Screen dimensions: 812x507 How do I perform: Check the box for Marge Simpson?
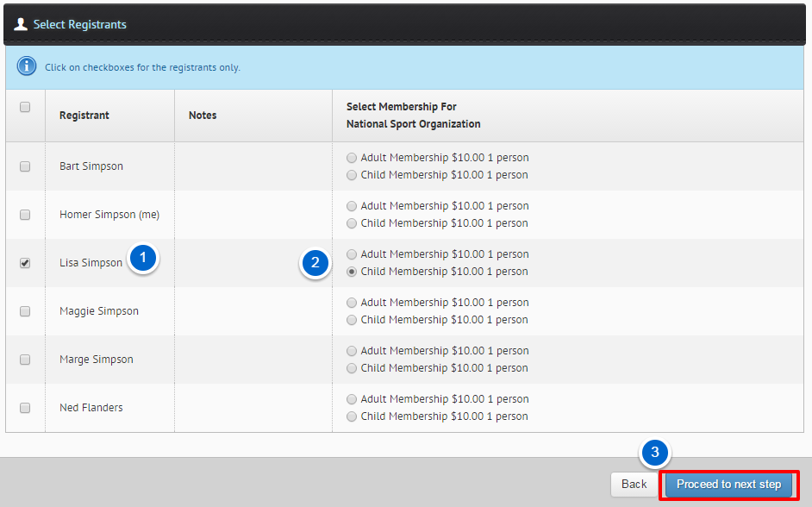[25, 360]
